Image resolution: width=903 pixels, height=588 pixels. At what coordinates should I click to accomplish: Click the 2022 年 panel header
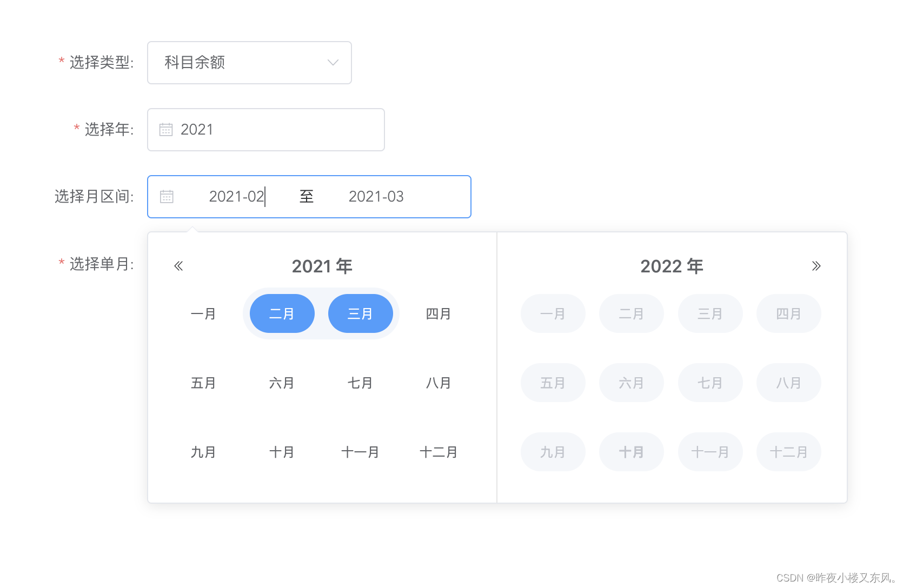[672, 265]
